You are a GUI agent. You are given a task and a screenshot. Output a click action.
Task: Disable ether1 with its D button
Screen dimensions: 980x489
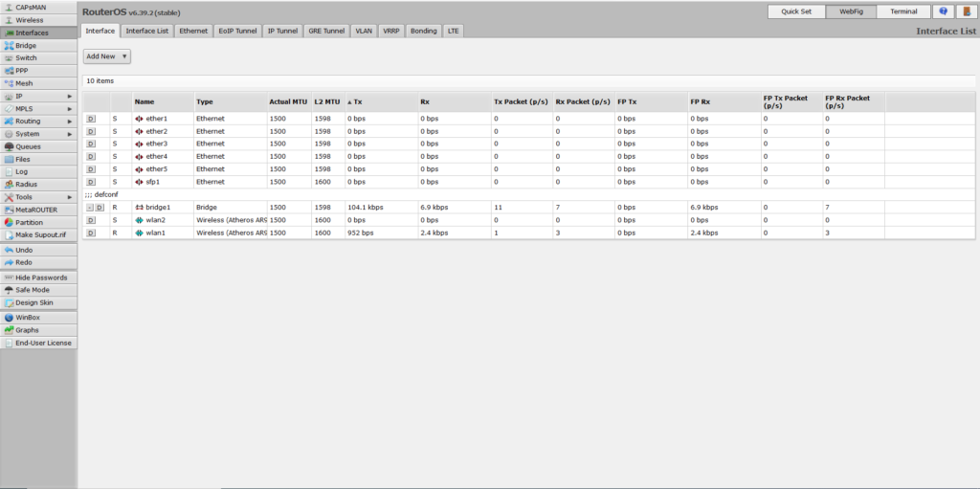pos(91,119)
